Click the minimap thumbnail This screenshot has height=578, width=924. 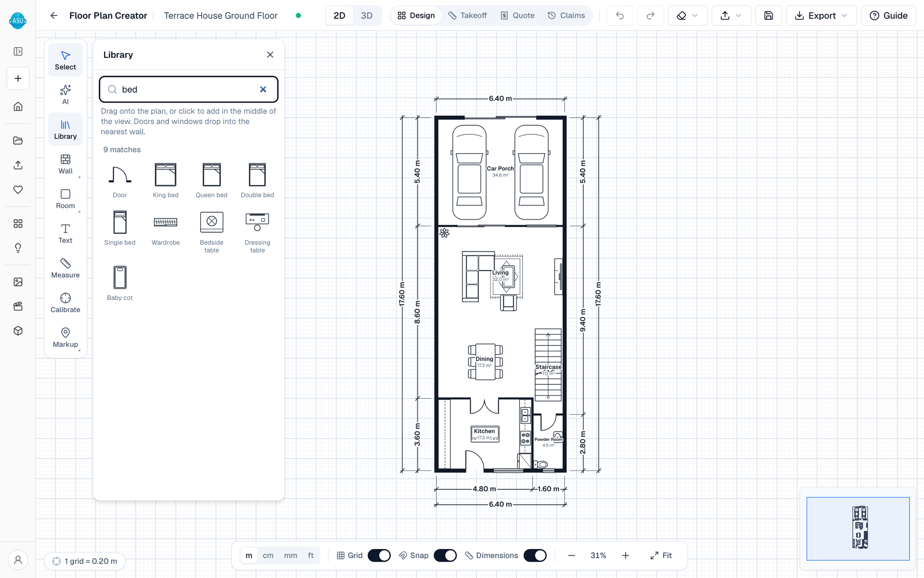(858, 528)
